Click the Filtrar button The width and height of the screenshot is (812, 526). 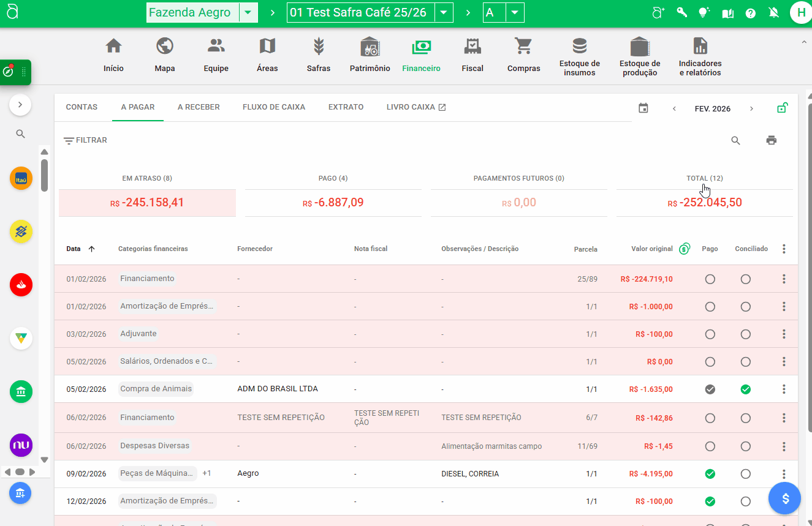click(x=86, y=140)
